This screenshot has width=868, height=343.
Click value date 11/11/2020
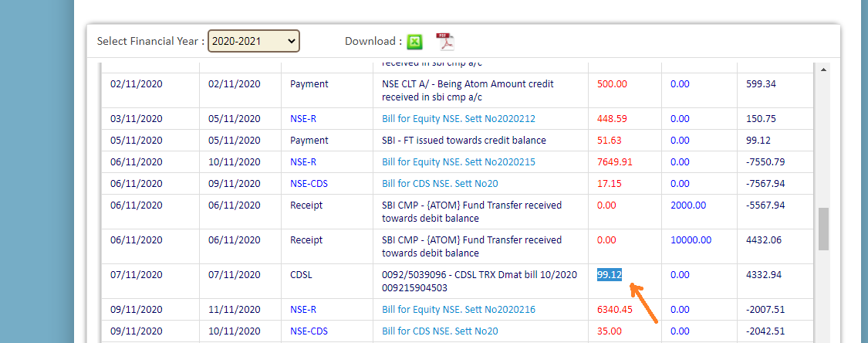click(234, 309)
